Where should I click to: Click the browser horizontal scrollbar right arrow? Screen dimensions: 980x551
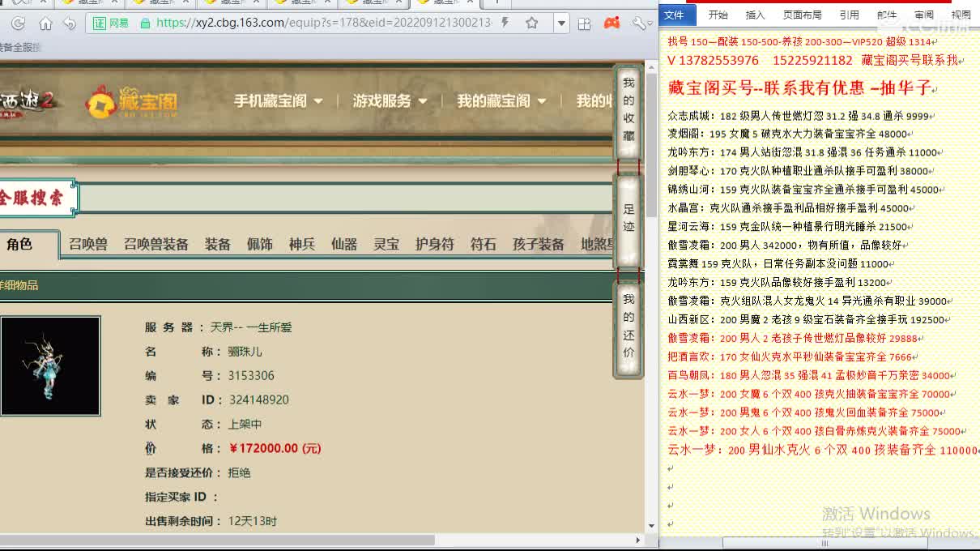coord(638,540)
